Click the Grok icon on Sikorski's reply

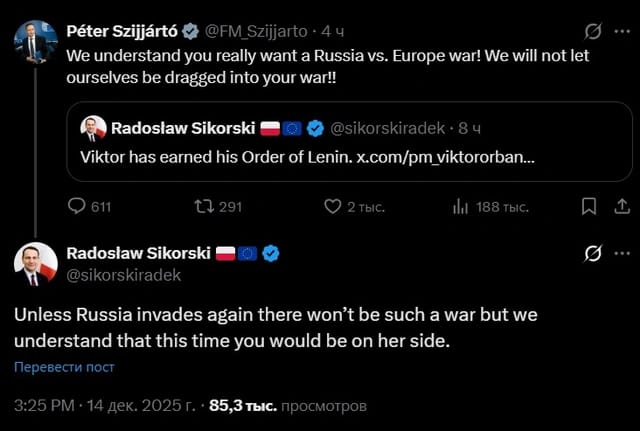593,254
